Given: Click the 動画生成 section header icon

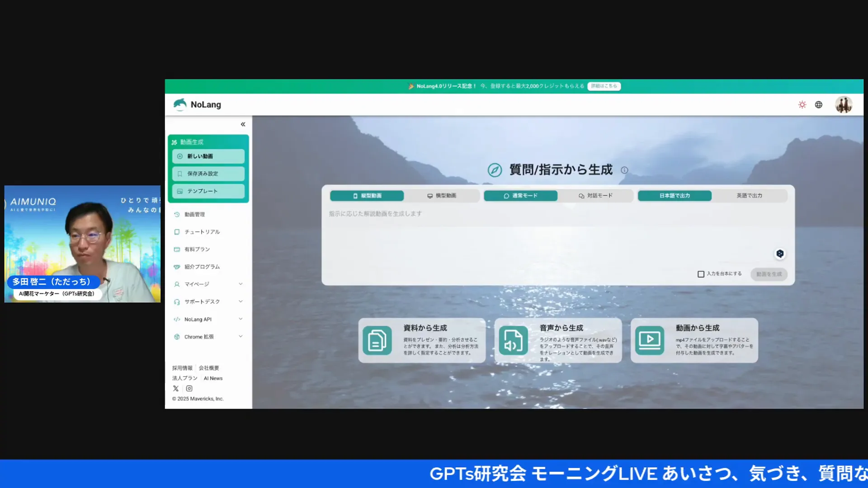Looking at the screenshot, I should pos(175,142).
